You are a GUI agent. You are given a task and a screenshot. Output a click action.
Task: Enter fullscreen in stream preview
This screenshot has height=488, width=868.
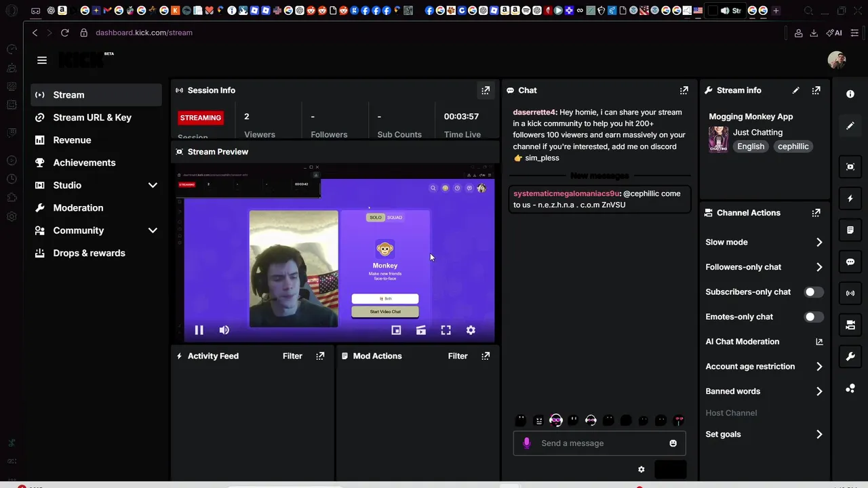(446, 330)
